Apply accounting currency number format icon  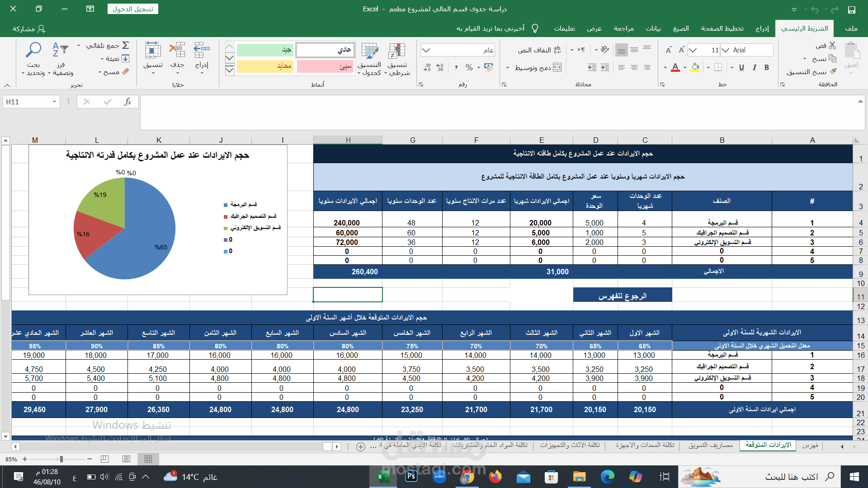pos(488,67)
